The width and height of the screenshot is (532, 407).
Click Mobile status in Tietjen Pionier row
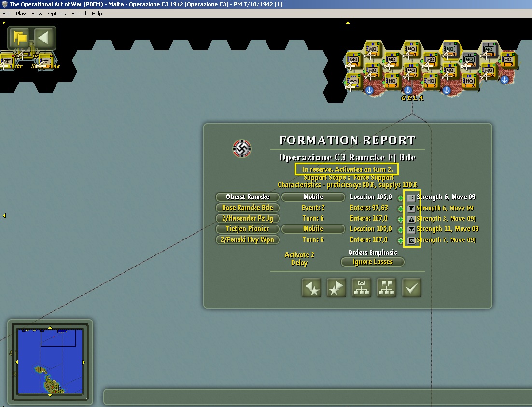tap(313, 229)
